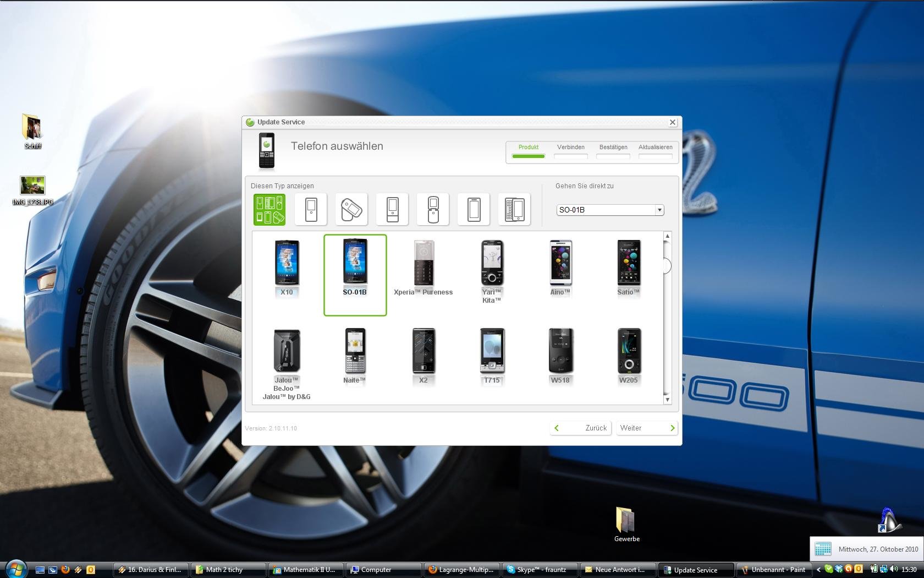
Task: Select the Jalou BeJoo phone
Action: [287, 364]
